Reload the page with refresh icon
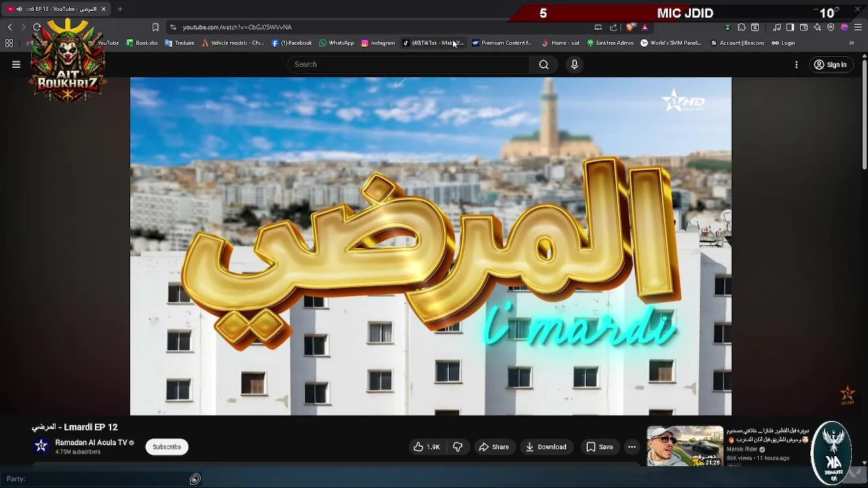Screen dimensions: 868x488 click(37, 27)
